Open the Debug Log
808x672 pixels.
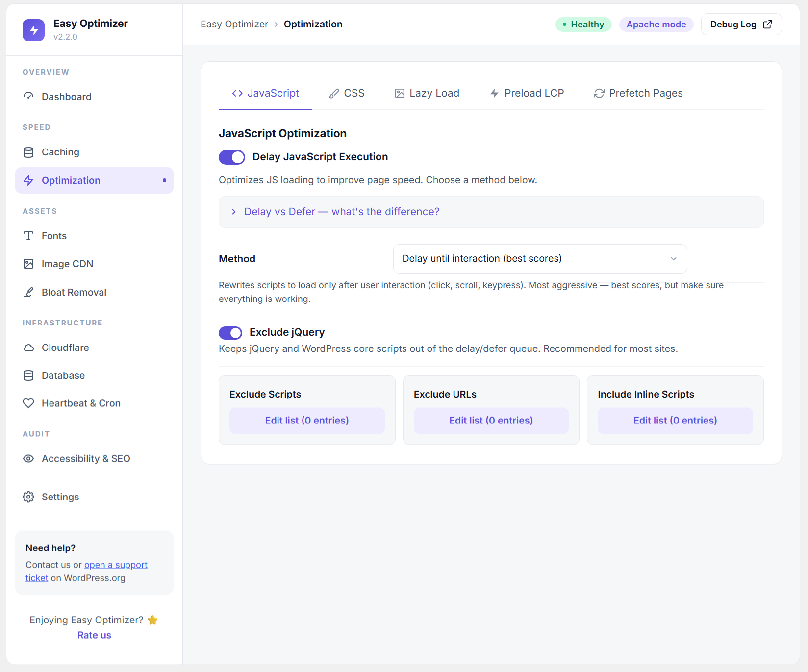coord(741,25)
